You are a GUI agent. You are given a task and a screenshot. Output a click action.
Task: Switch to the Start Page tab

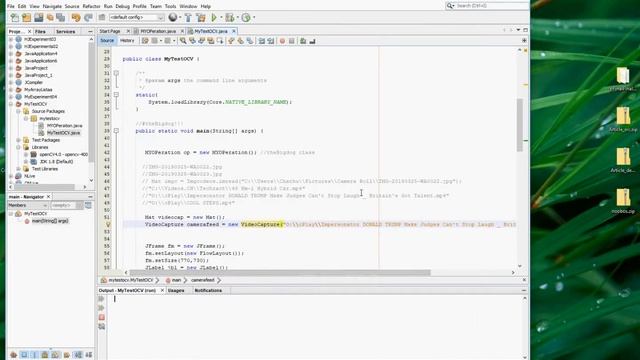pyautogui.click(x=110, y=31)
